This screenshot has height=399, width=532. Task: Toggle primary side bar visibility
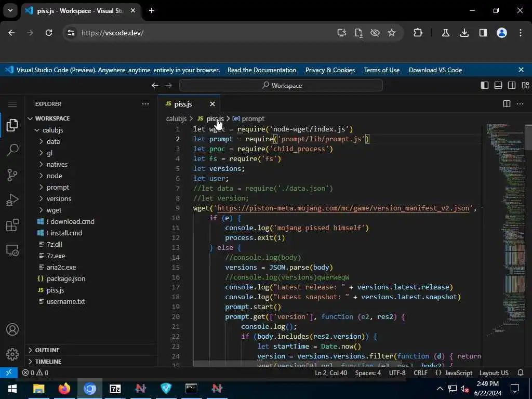click(x=485, y=85)
